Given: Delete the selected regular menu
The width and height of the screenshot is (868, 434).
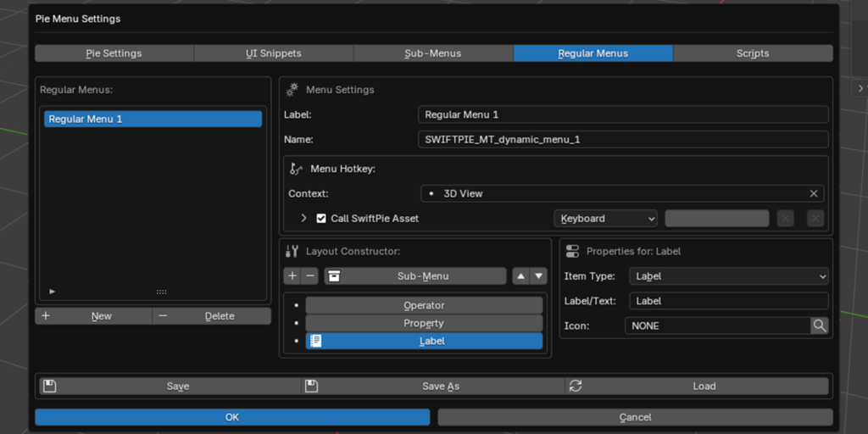Looking at the screenshot, I should (x=211, y=316).
